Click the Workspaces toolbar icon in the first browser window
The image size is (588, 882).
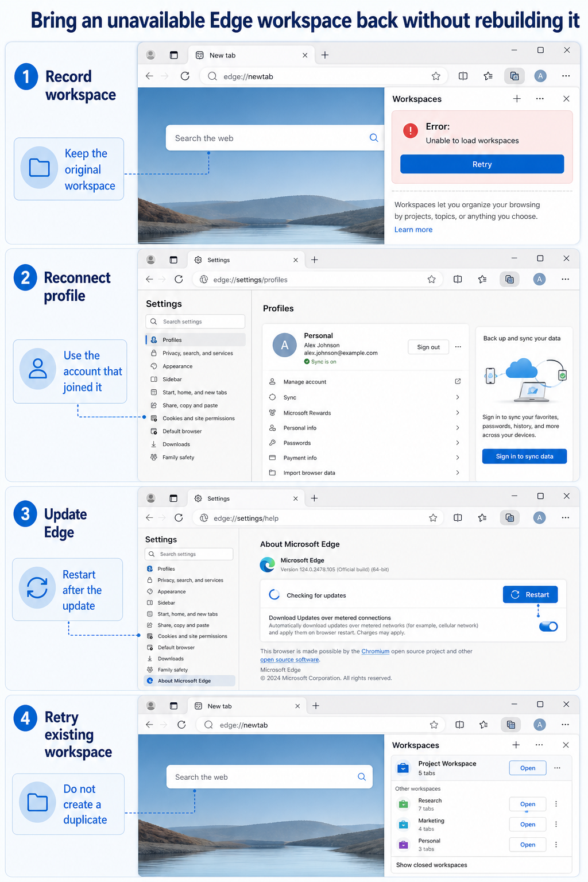pos(514,76)
